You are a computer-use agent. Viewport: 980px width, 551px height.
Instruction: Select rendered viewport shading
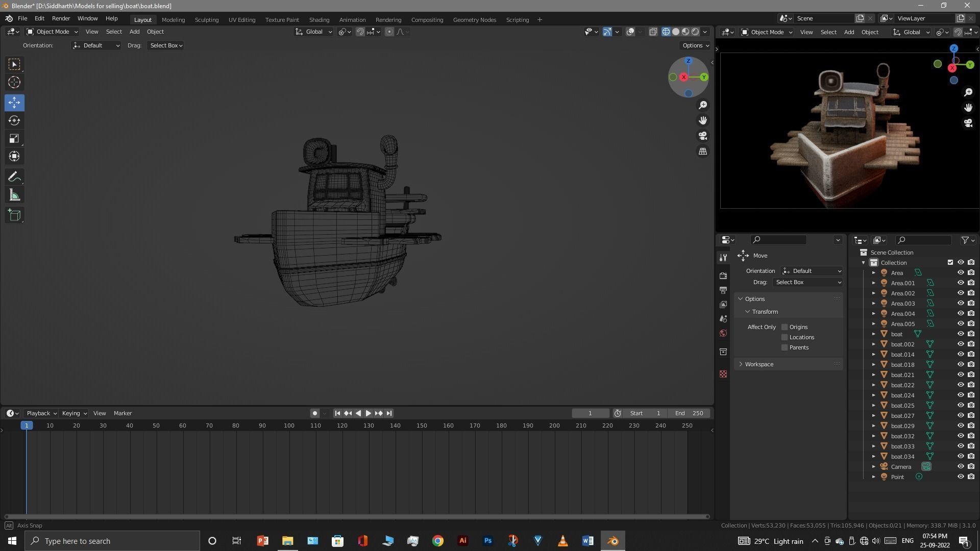695,32
